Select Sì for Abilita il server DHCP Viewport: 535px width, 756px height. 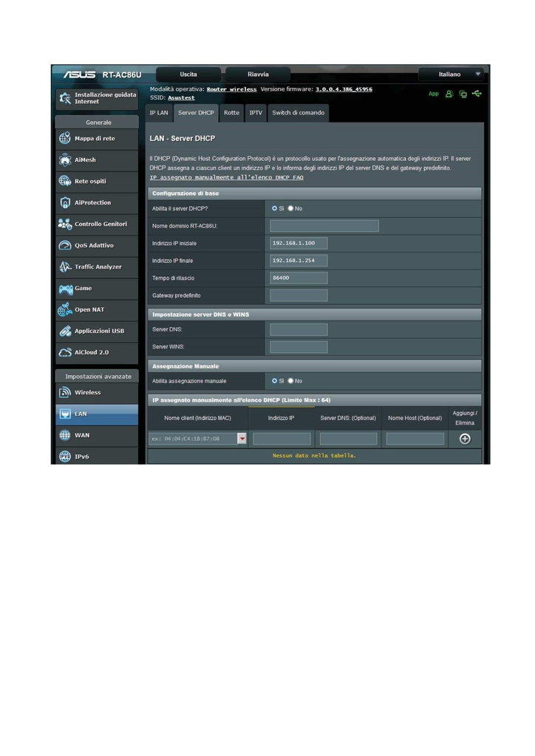[274, 208]
